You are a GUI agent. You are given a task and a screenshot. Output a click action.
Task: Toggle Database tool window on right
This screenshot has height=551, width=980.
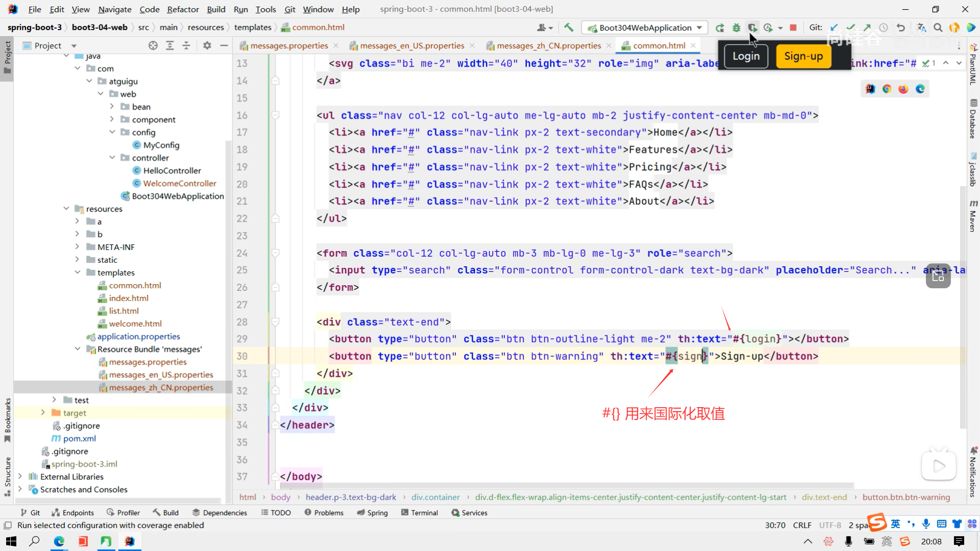973,119
